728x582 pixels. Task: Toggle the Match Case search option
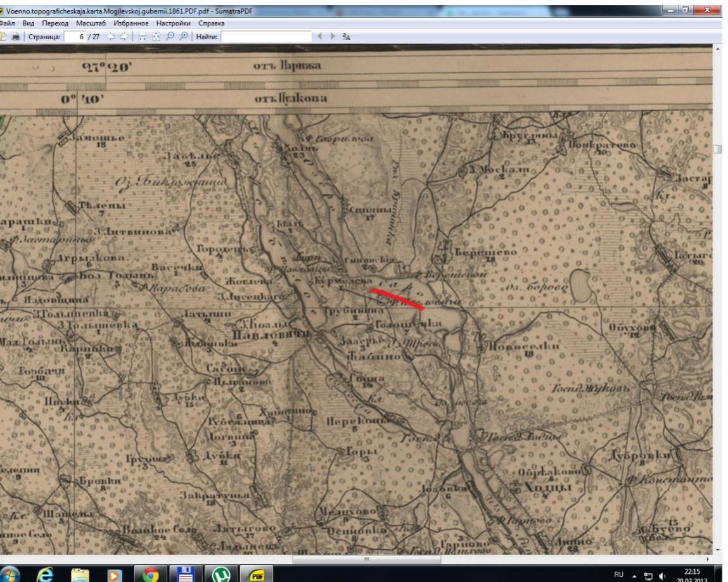click(346, 37)
